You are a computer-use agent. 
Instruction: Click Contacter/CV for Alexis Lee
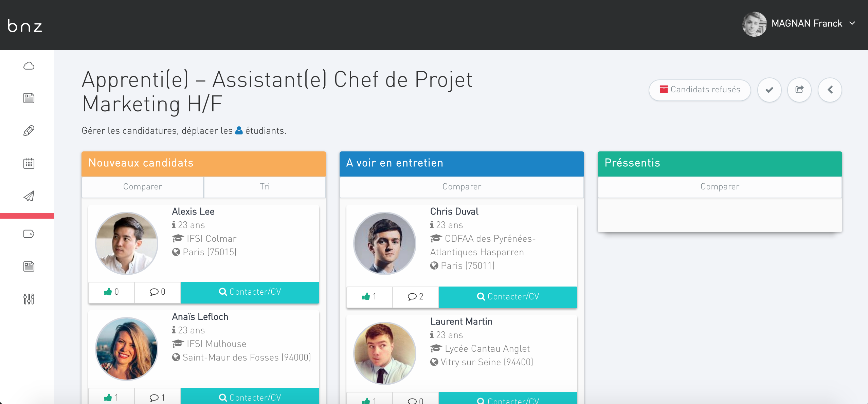pos(250,292)
